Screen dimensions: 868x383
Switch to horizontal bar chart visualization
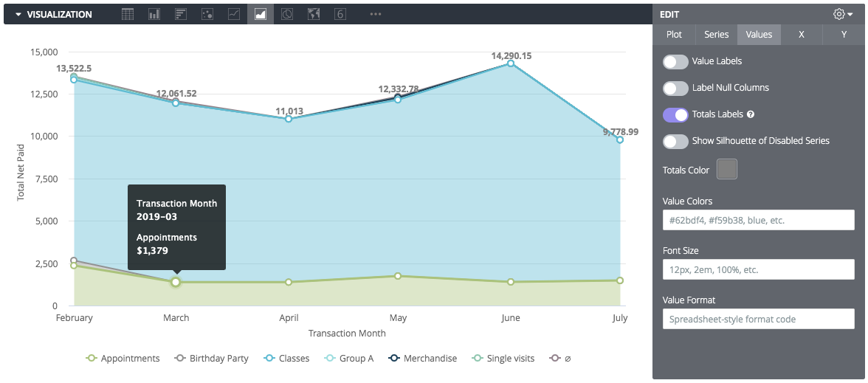coord(180,14)
